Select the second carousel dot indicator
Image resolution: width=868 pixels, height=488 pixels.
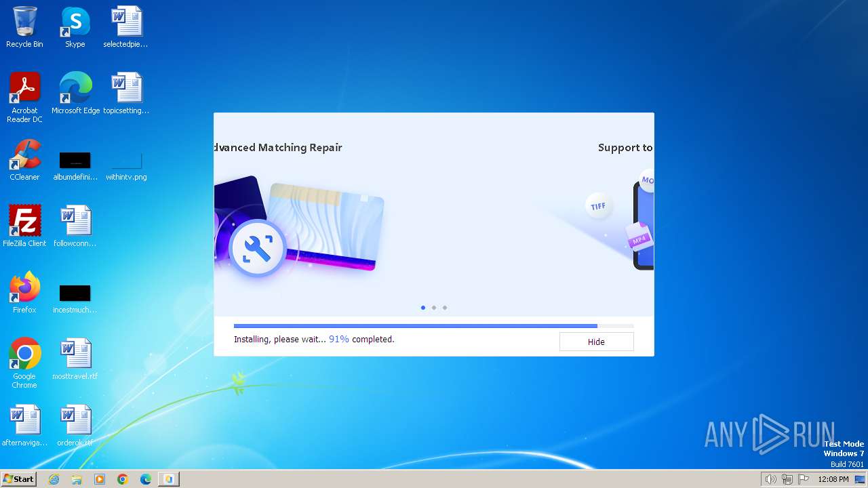[x=434, y=308]
